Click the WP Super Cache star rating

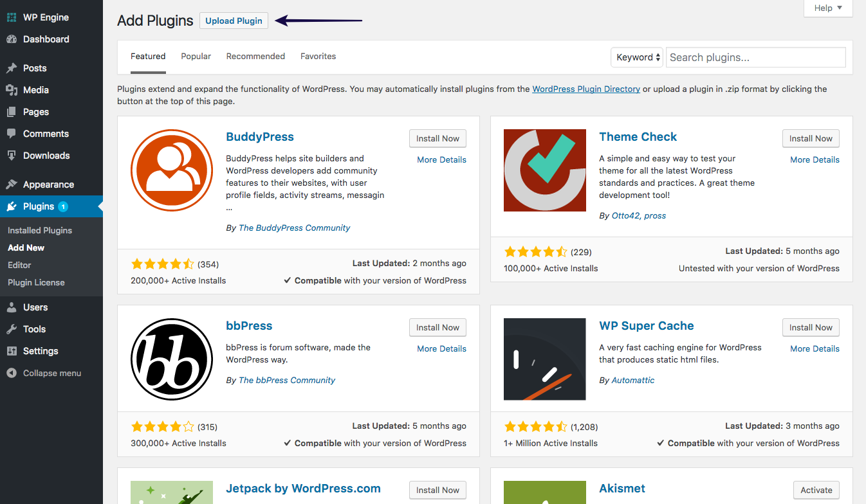pos(535,426)
